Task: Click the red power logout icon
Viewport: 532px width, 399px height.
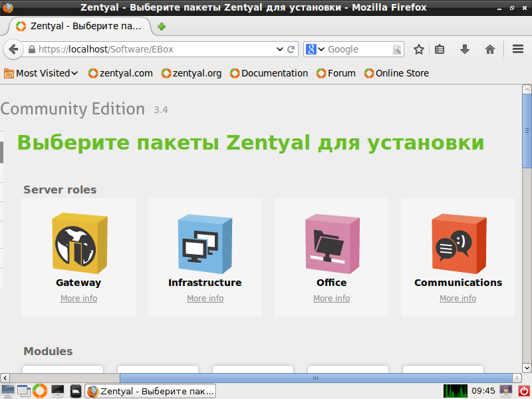Action: pos(524,391)
